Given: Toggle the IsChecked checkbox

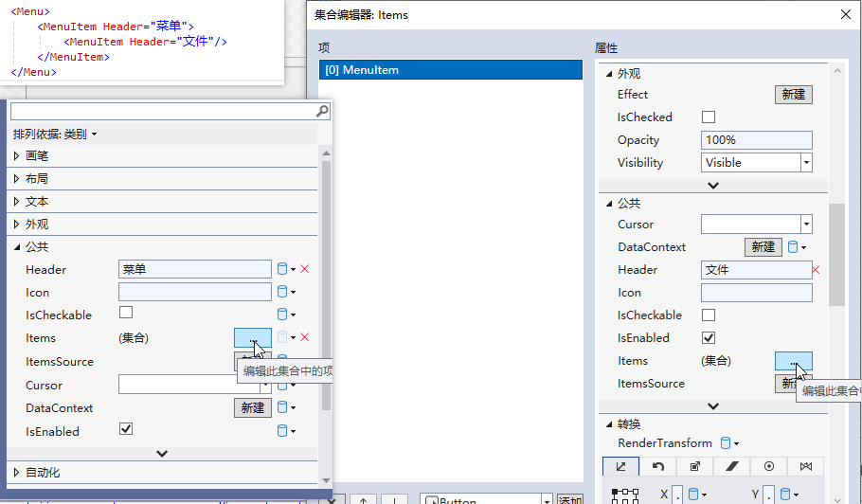Looking at the screenshot, I should (708, 117).
